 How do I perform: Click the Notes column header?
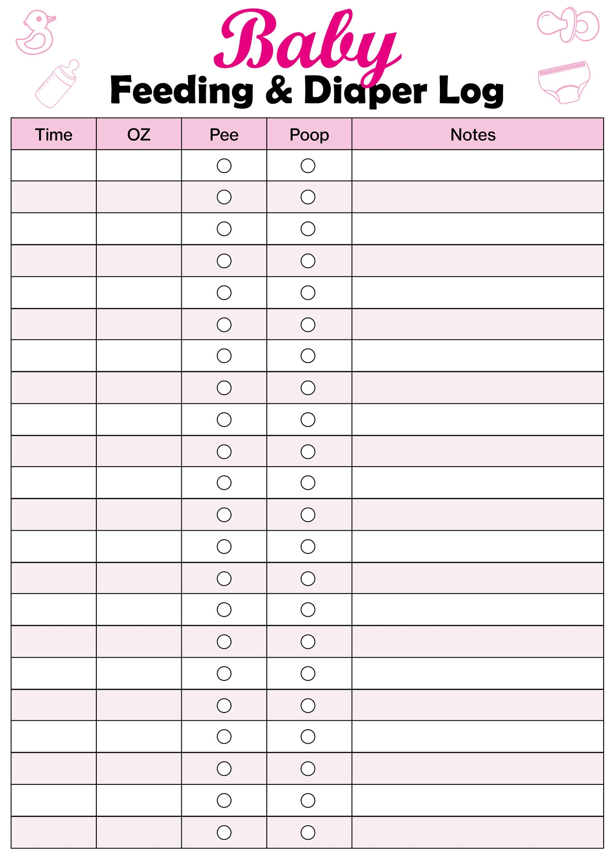473,135
